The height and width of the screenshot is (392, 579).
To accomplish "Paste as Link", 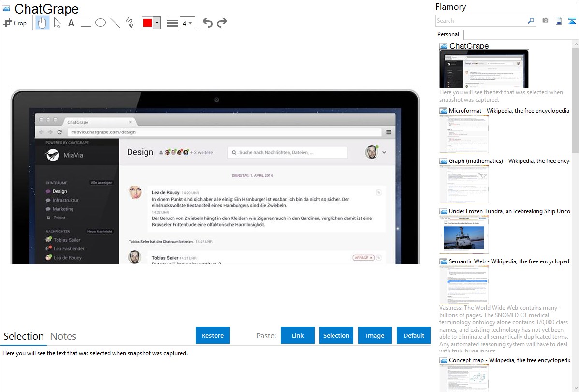I will tap(298, 335).
